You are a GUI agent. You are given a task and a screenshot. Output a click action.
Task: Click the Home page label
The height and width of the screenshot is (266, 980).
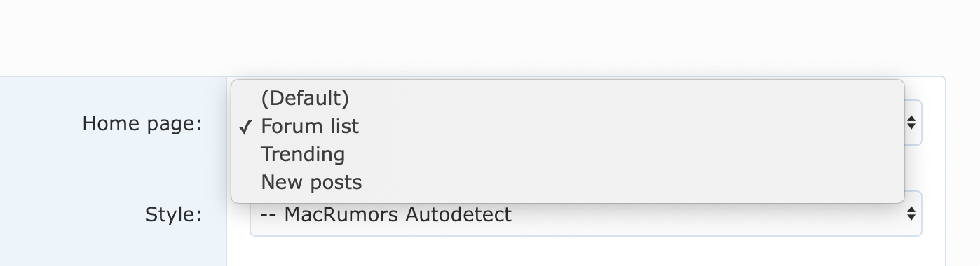point(142,124)
